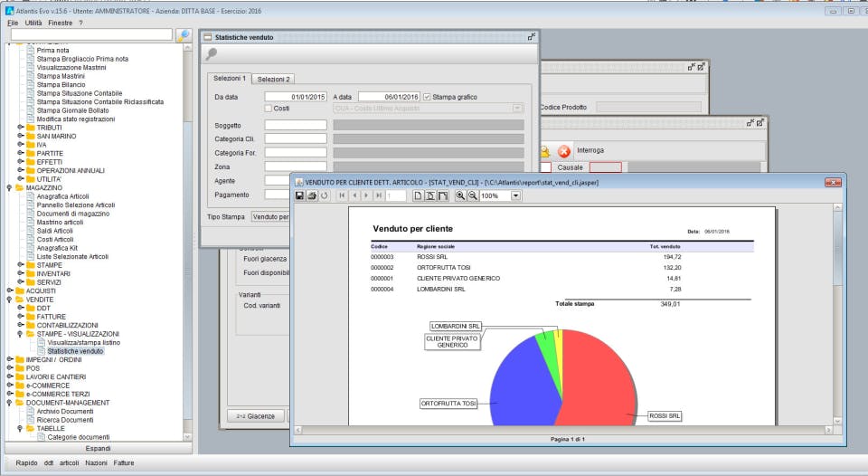The image size is (868, 476).
Task: Save the report with the floppy disk icon
Action: coord(299,195)
